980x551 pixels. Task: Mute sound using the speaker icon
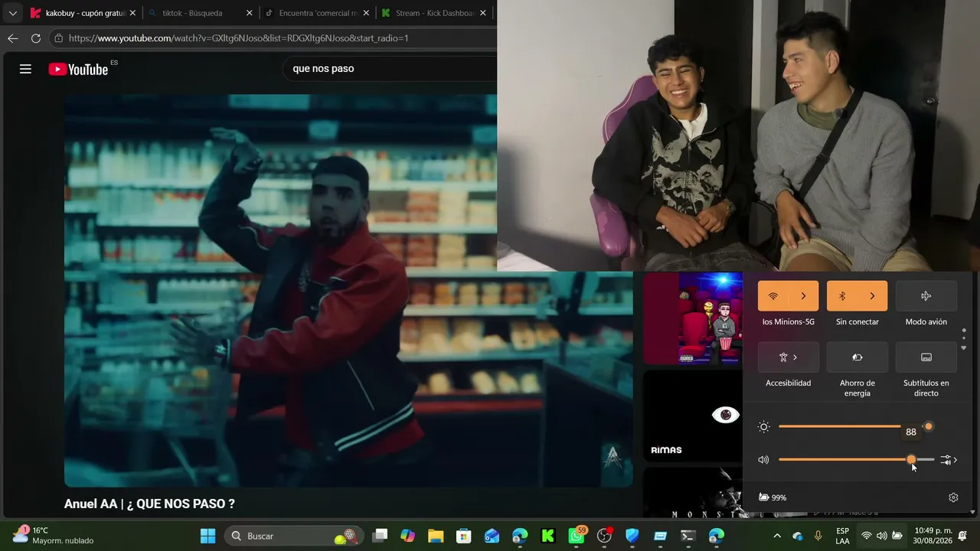(763, 460)
